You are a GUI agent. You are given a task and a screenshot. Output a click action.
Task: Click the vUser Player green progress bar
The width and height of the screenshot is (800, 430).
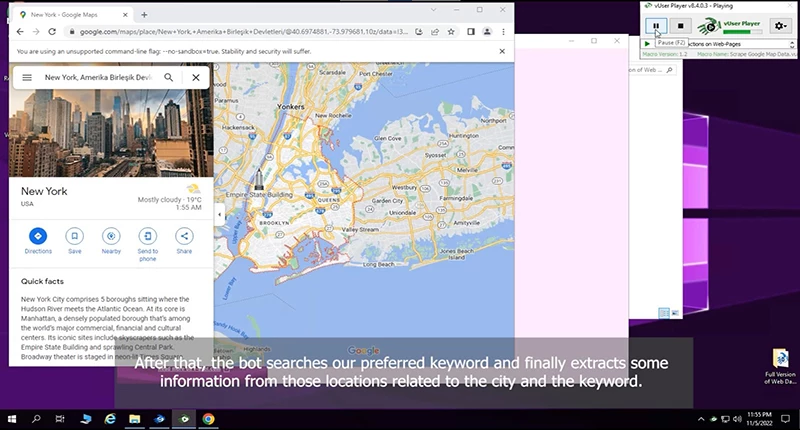click(742, 32)
